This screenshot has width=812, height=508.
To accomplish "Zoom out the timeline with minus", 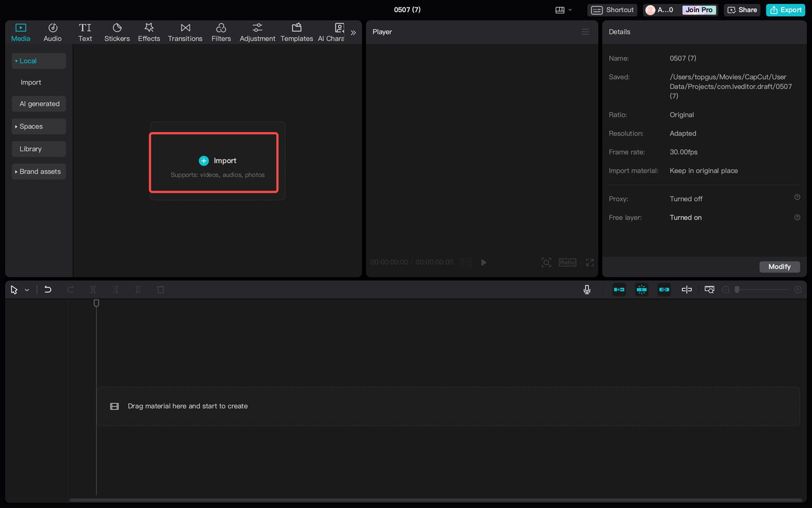I will tap(726, 290).
